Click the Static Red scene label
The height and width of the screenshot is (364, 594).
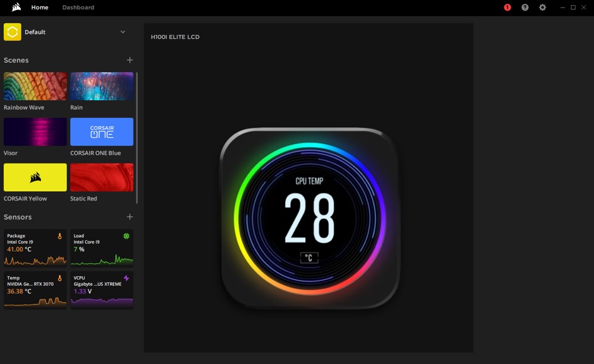[83, 199]
